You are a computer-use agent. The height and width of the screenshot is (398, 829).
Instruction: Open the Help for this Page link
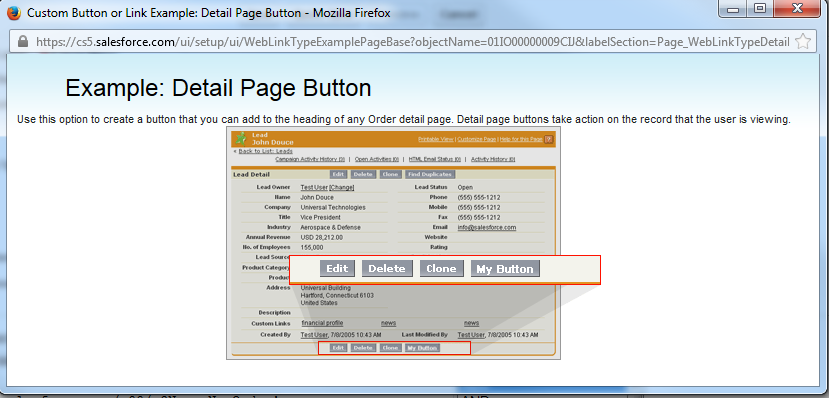click(521, 139)
